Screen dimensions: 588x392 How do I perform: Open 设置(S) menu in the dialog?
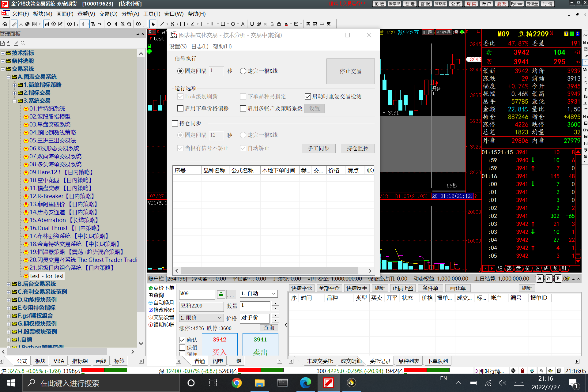click(x=178, y=47)
